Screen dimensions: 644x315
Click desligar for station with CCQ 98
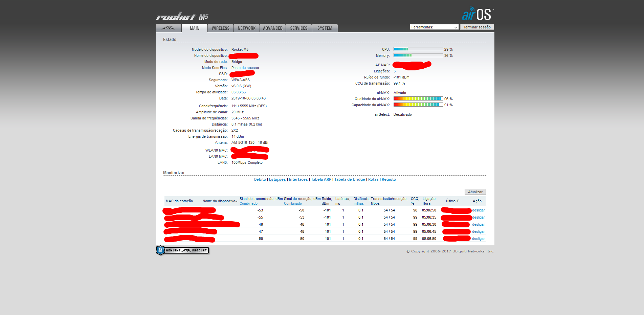pyautogui.click(x=479, y=210)
